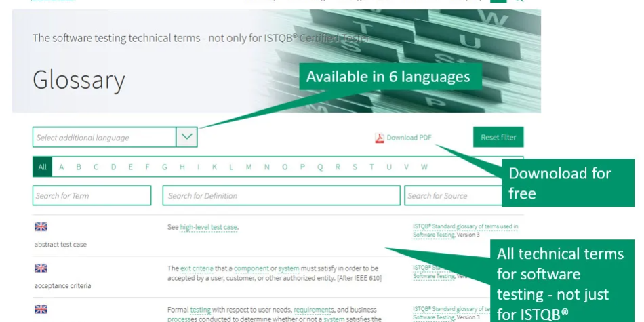The width and height of the screenshot is (644, 322).
Task: Click the PDF icon beside Download PDF
Action: (x=380, y=138)
